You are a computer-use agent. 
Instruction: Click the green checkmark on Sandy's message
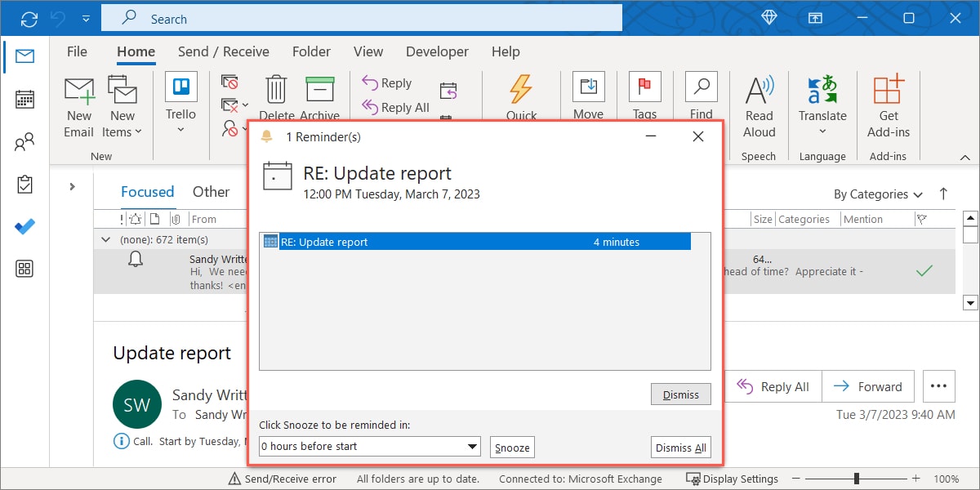tap(924, 269)
